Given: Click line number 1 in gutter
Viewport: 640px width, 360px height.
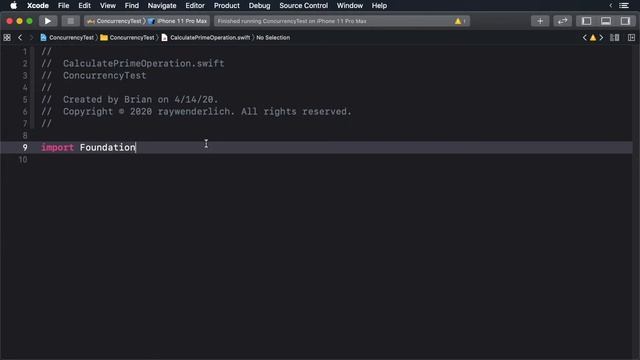Looking at the screenshot, I should (x=25, y=52).
